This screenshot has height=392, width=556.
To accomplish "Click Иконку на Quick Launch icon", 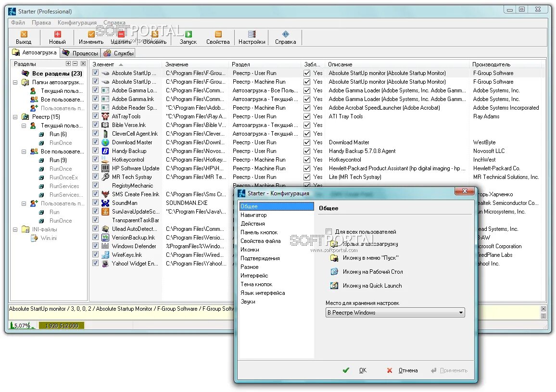I will point(334,286).
